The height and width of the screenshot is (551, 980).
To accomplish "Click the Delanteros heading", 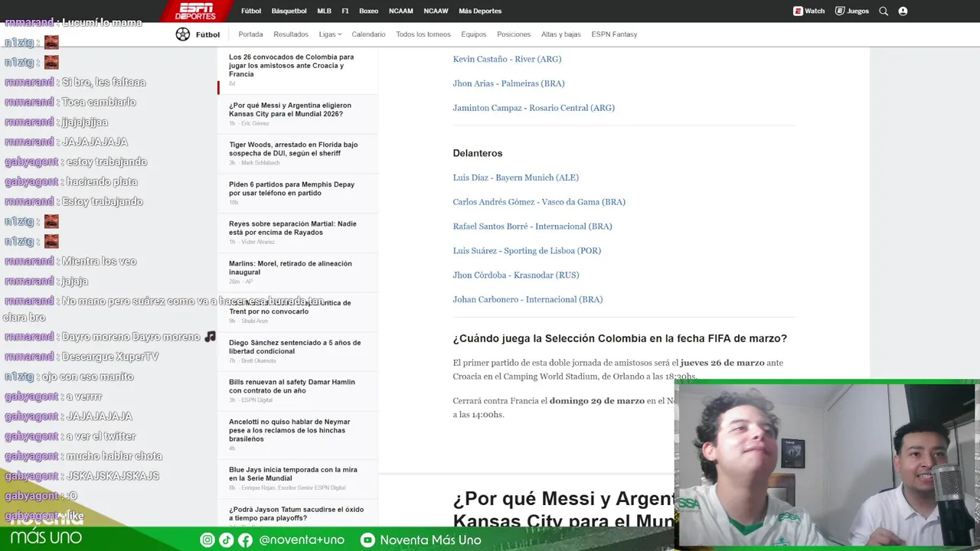I will [x=478, y=153].
